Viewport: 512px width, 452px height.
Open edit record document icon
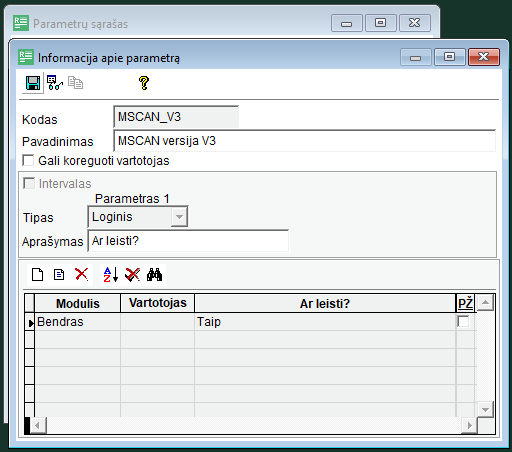coord(59,275)
